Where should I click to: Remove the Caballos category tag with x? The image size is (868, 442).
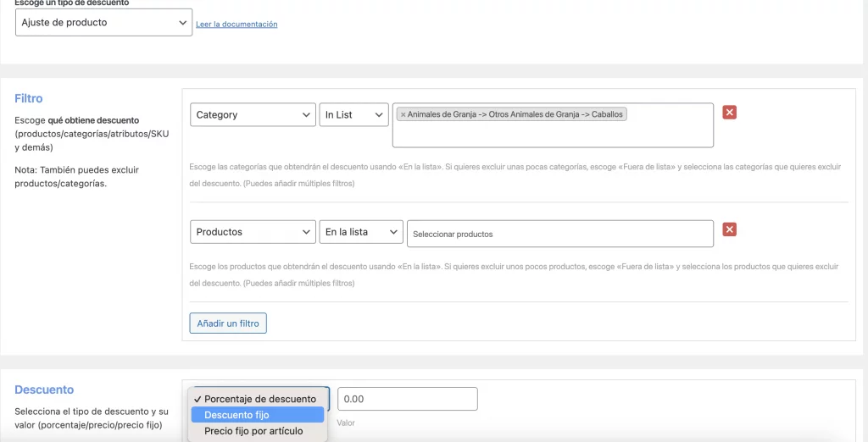tap(403, 114)
